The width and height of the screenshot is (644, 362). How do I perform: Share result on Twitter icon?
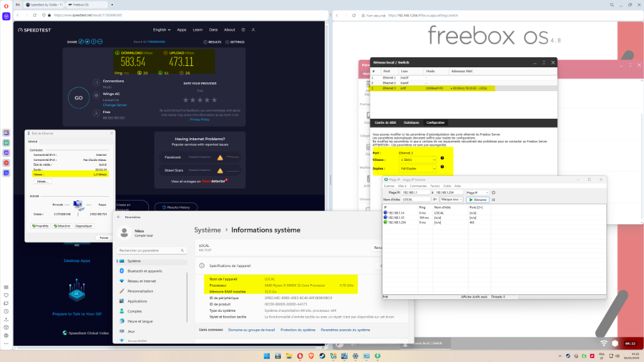coord(87,41)
